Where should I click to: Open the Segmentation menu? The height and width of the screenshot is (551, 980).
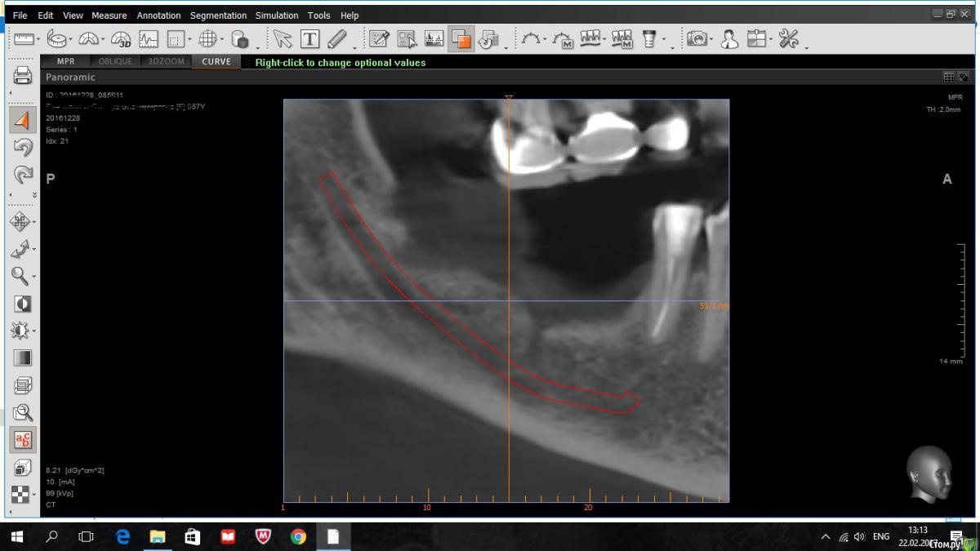[x=218, y=16]
